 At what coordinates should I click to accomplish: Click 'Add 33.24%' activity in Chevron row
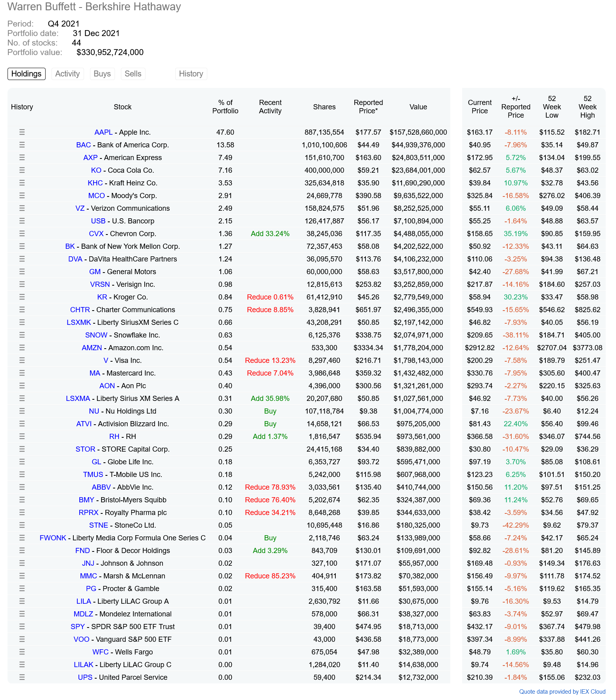click(270, 234)
